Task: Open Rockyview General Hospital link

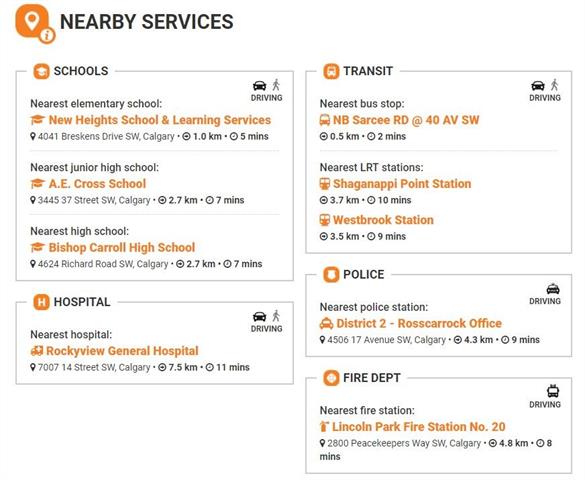Action: (122, 351)
